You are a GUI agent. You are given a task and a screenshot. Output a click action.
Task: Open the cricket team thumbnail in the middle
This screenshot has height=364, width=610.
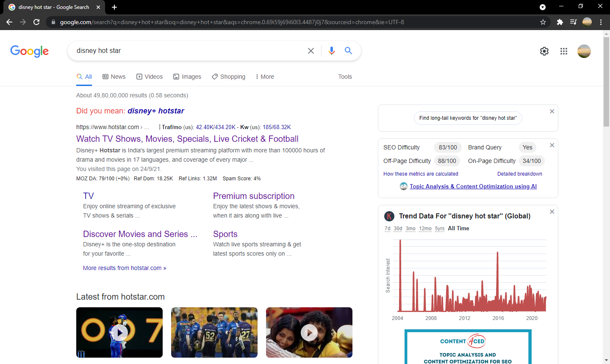214,333
